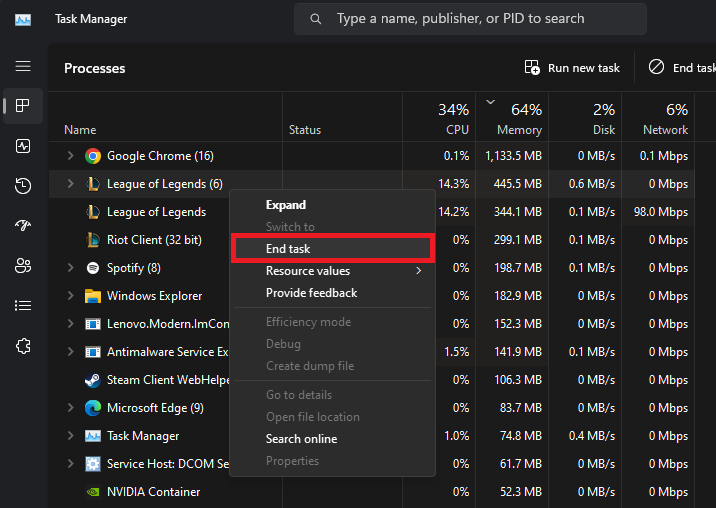This screenshot has width=716, height=508.
Task: Choose Search online in context menu
Action: pos(332,439)
